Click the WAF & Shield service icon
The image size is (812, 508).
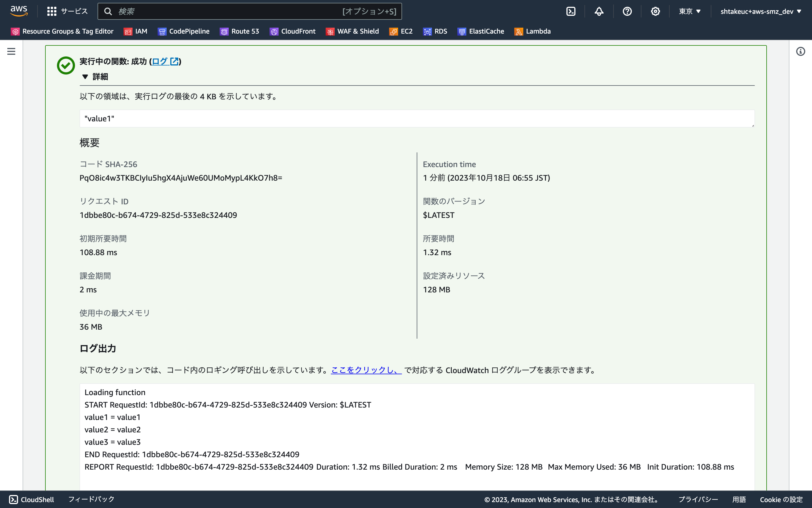pyautogui.click(x=330, y=32)
